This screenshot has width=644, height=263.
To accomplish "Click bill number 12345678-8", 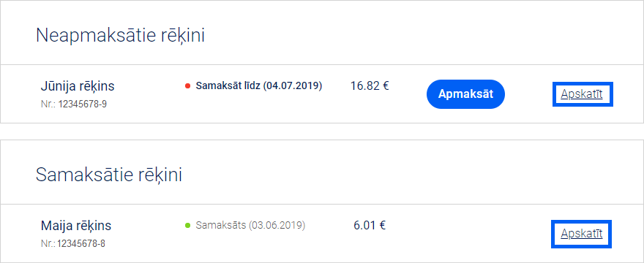I will 81,244.
